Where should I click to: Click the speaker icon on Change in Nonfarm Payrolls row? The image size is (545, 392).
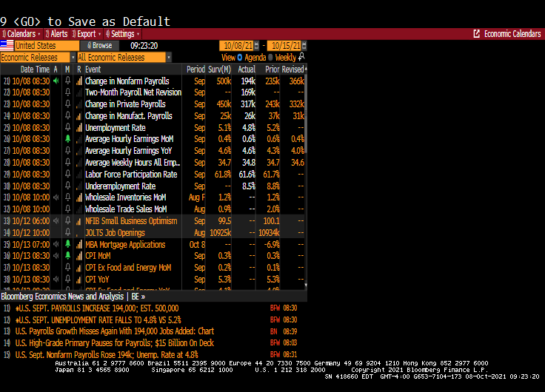click(x=55, y=81)
